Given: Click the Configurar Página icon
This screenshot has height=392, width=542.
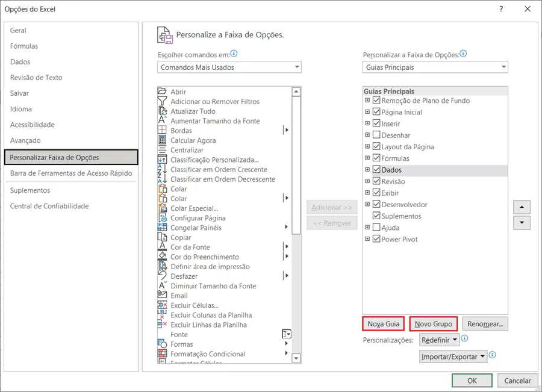Looking at the screenshot, I should pos(162,217).
